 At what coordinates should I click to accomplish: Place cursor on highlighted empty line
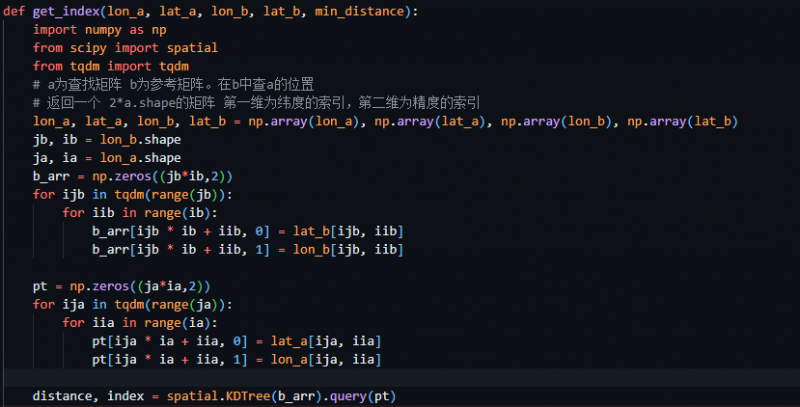coord(400,378)
